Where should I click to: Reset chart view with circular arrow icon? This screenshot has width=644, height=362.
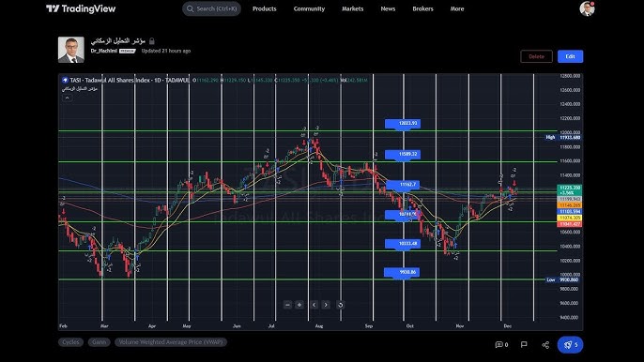coord(340,305)
